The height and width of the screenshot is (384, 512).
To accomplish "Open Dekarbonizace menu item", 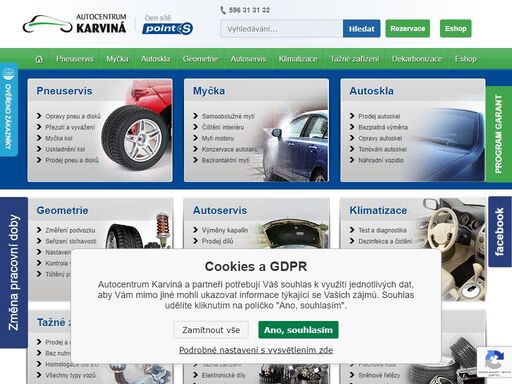I will [417, 59].
